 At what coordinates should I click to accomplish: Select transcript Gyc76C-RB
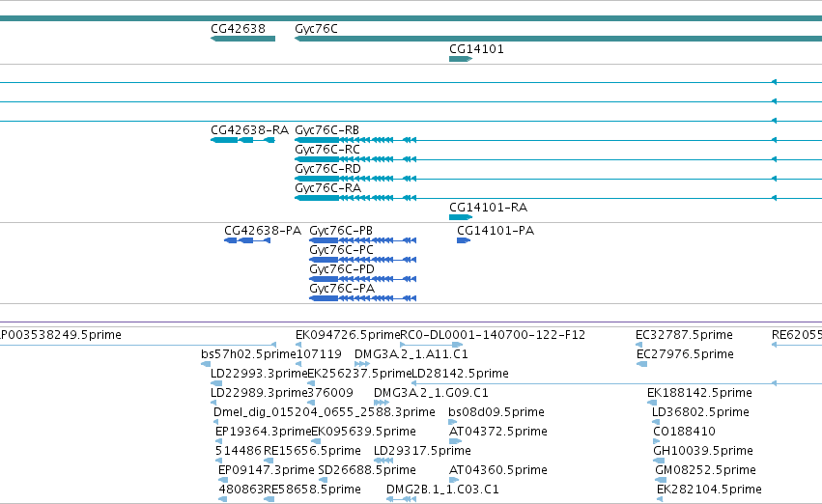pyautogui.click(x=558, y=140)
